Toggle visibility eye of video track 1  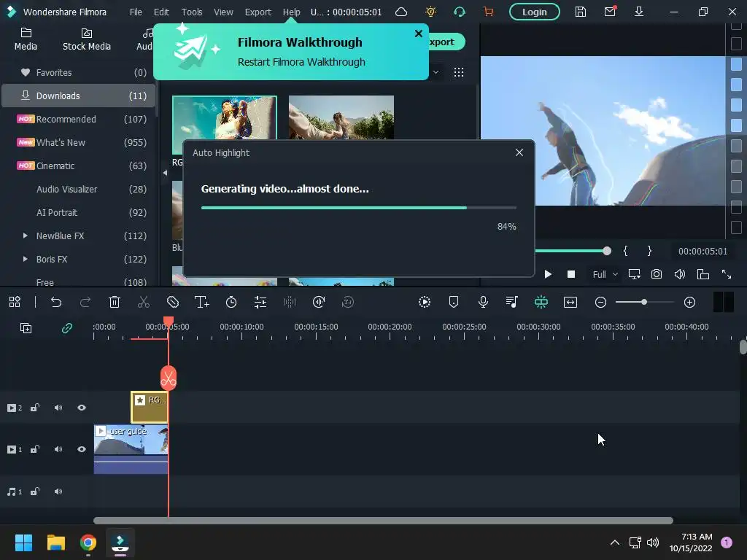[x=82, y=449]
